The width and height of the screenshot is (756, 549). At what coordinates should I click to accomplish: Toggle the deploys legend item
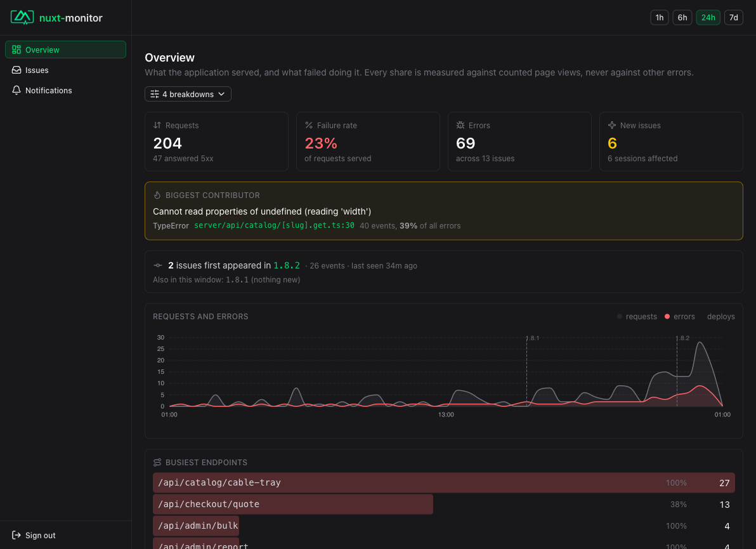pos(721,317)
